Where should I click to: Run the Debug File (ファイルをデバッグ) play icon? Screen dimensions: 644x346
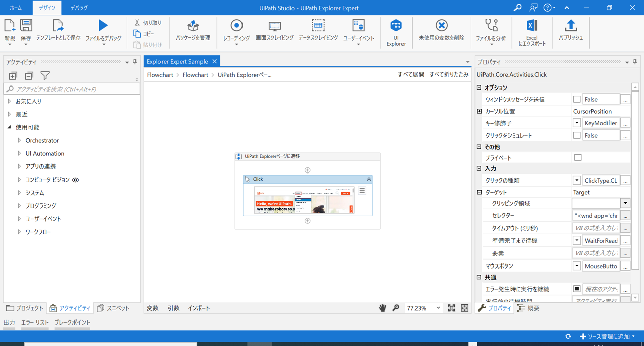click(103, 25)
